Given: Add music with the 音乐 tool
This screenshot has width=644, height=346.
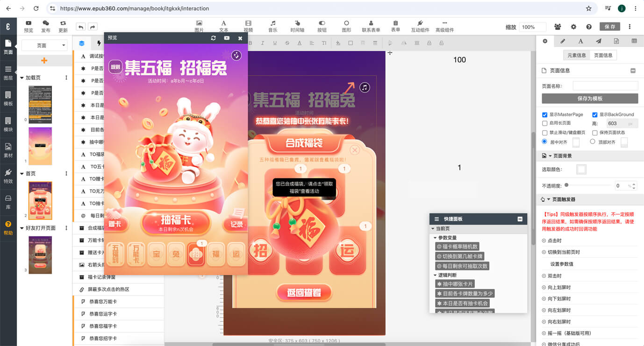Looking at the screenshot, I should [x=273, y=26].
